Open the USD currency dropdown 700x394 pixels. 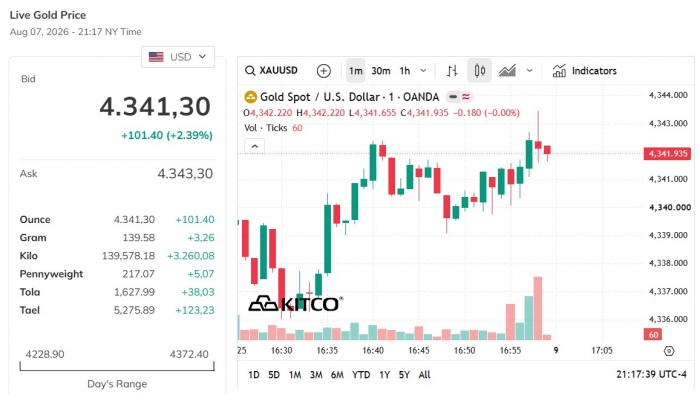click(x=178, y=57)
